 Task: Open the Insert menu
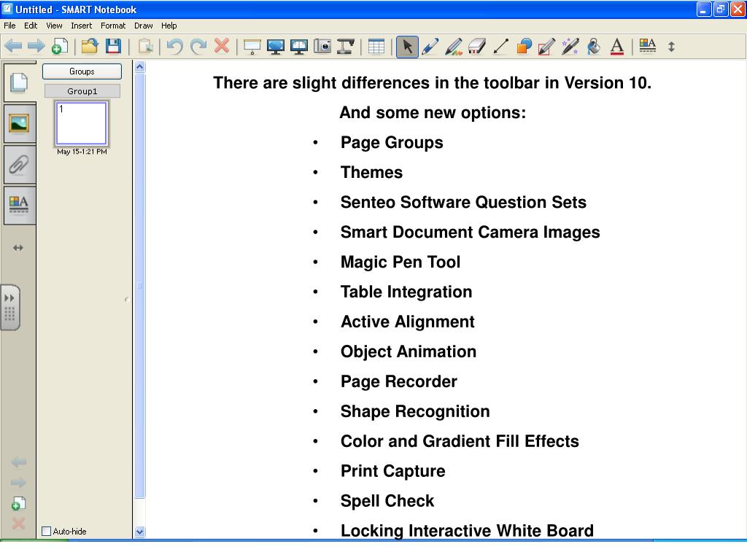coord(82,26)
